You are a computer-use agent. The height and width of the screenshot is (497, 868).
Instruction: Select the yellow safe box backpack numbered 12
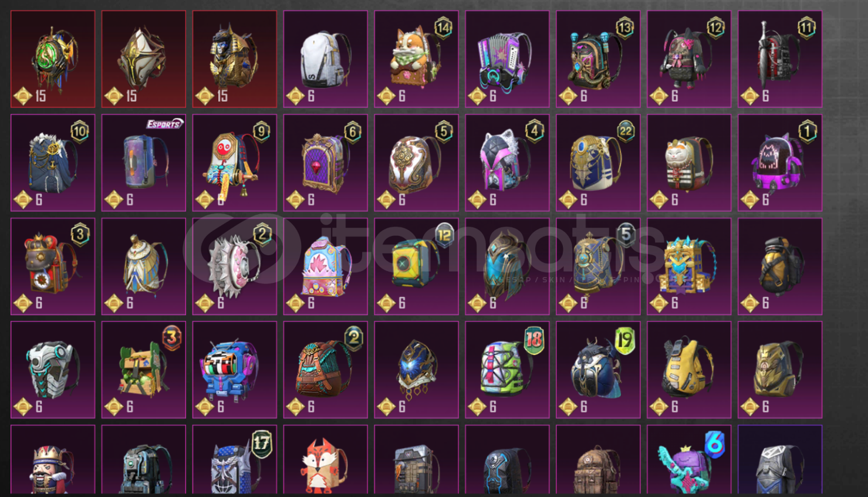(416, 266)
